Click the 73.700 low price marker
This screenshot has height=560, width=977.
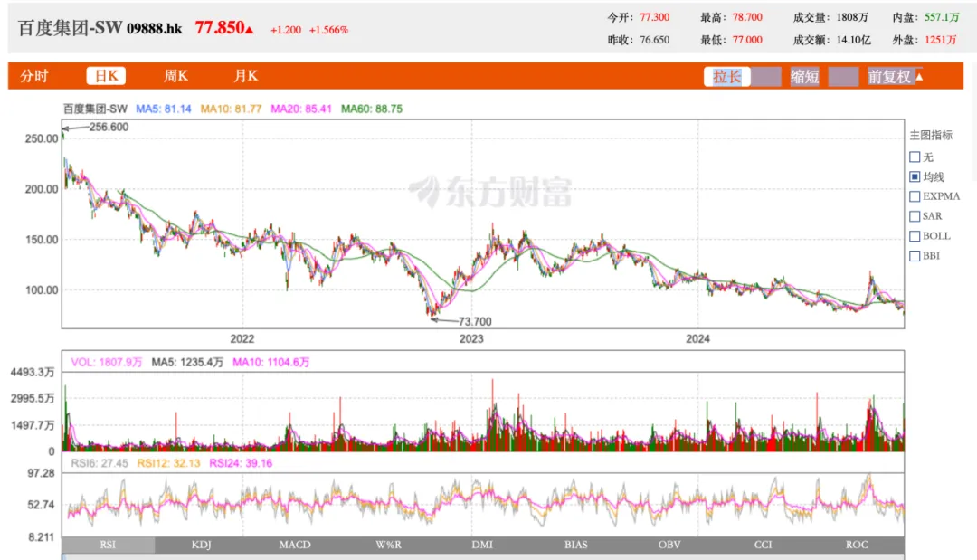tap(475, 321)
